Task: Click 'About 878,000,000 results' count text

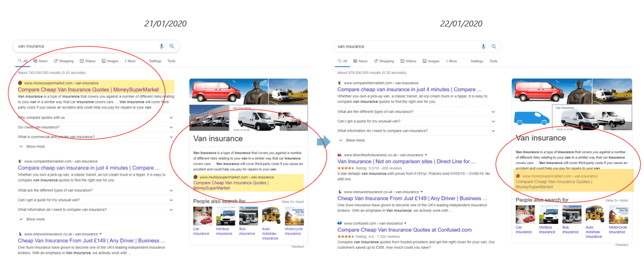Action: point(371,73)
